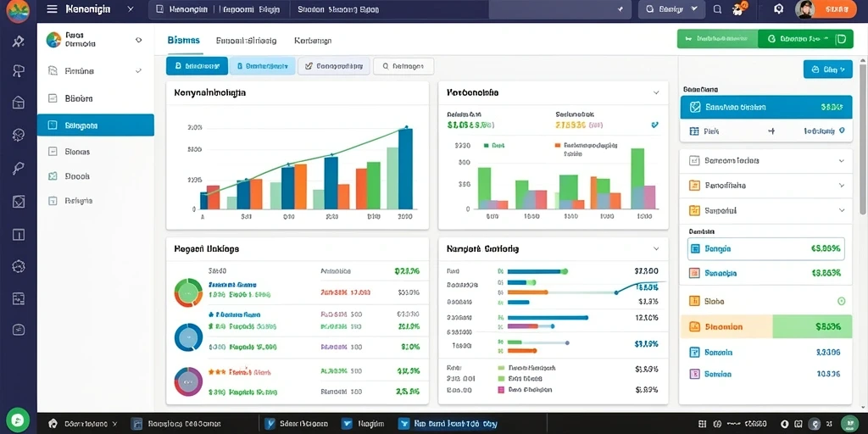This screenshot has height=434, width=868.
Task: Click the globe logo in the sidebar header
Action: click(53, 40)
